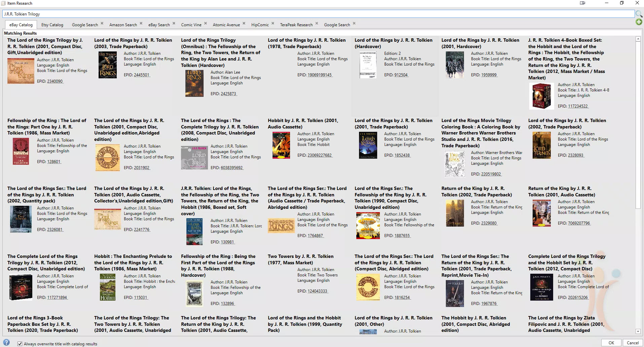Viewport: 644px width, 347px height.
Task: Select Complete Trilogy 2012 Compact Disc cover
Action: (x=21, y=287)
